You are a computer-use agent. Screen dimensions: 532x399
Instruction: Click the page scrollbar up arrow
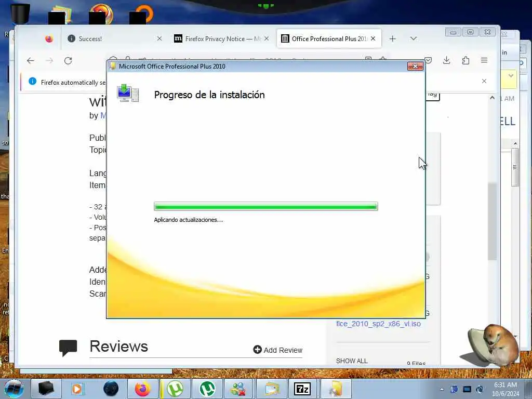pos(493,98)
